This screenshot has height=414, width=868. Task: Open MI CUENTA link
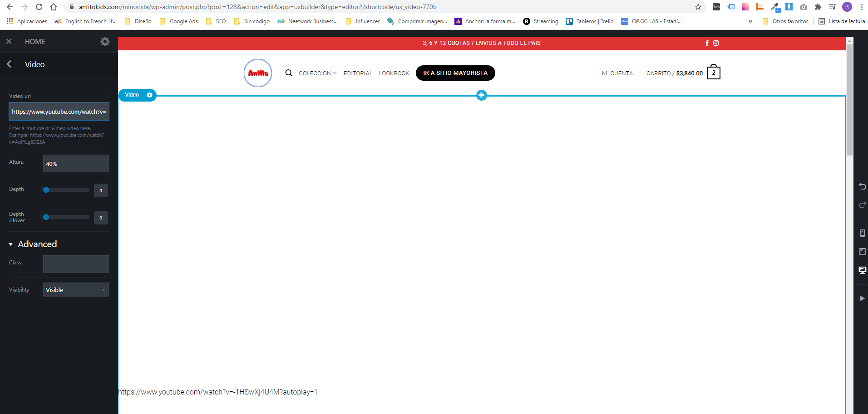coord(617,73)
